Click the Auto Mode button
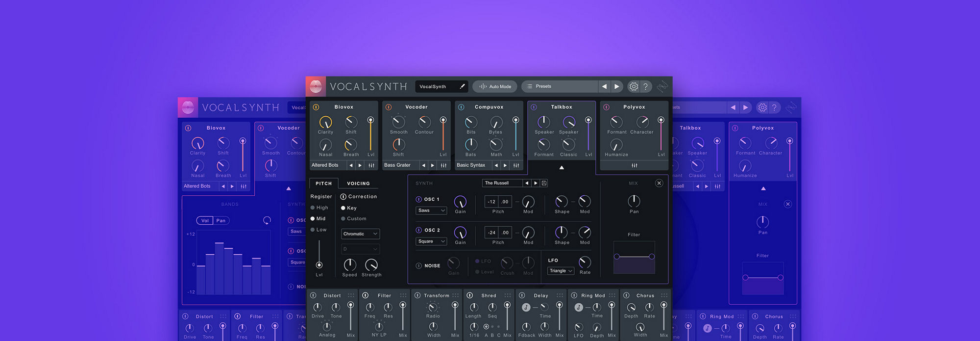This screenshot has height=341, width=980. point(495,86)
